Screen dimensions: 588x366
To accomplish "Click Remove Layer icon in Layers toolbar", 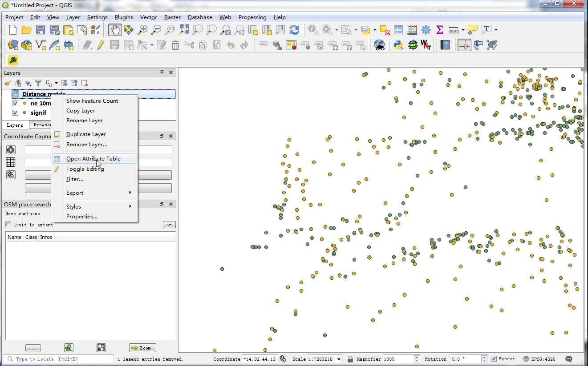I will 85,83.
